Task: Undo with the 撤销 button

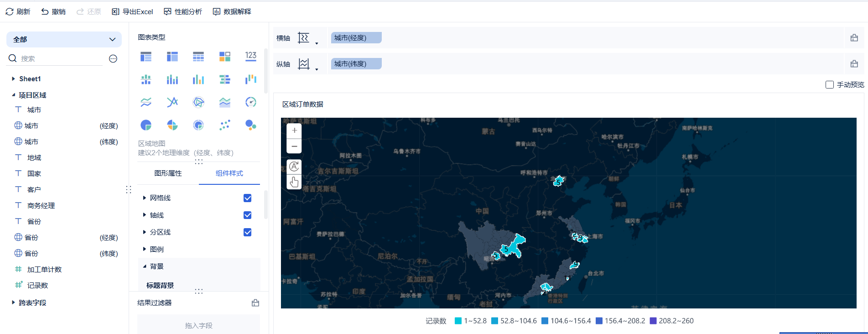Action: point(53,11)
